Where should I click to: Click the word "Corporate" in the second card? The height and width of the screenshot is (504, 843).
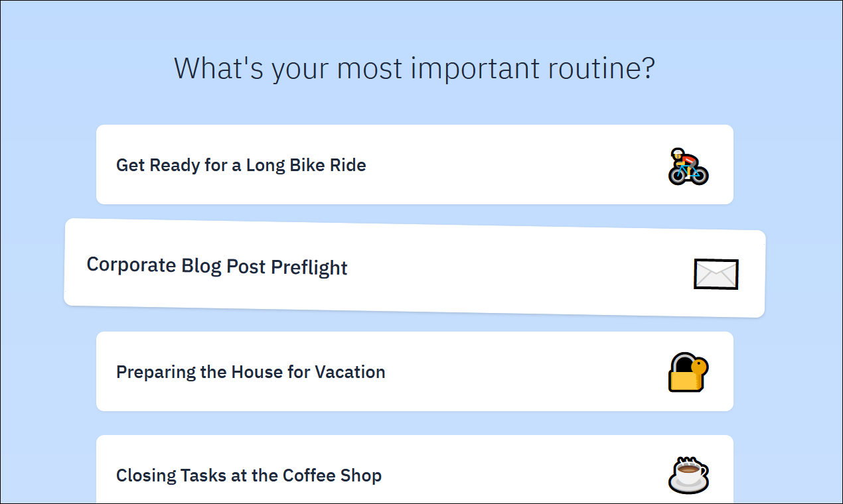(x=131, y=264)
